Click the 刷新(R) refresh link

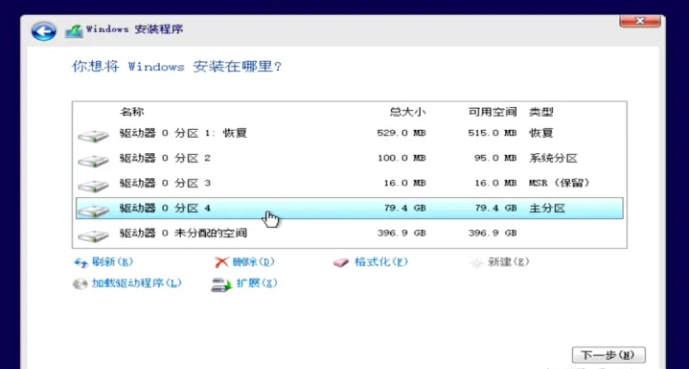pos(112,262)
